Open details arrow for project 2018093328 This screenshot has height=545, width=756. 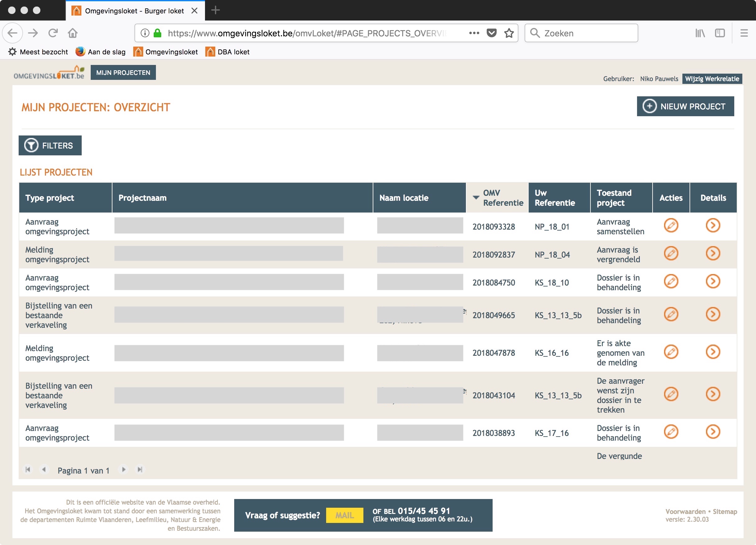click(x=713, y=226)
